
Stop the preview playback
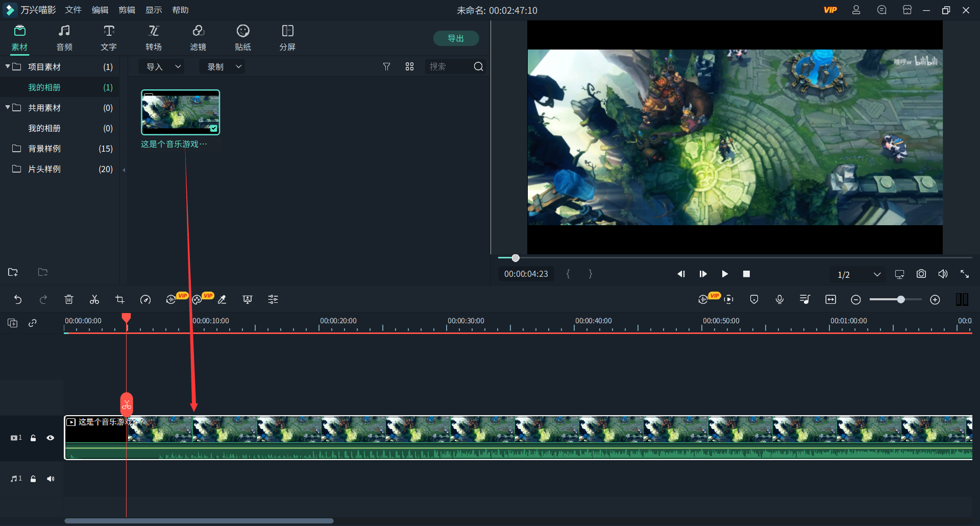[746, 274]
